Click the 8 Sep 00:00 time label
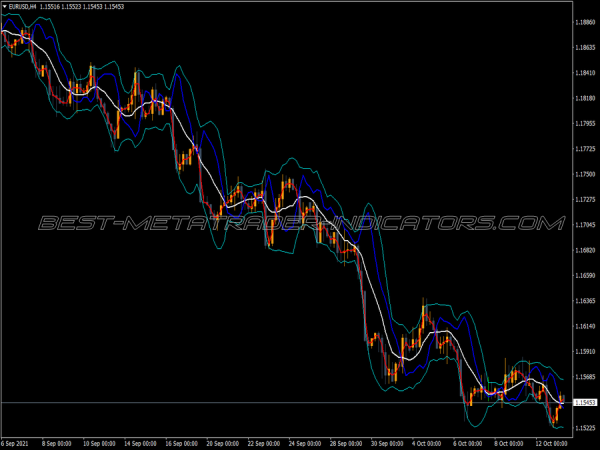600x450 pixels. click(57, 443)
